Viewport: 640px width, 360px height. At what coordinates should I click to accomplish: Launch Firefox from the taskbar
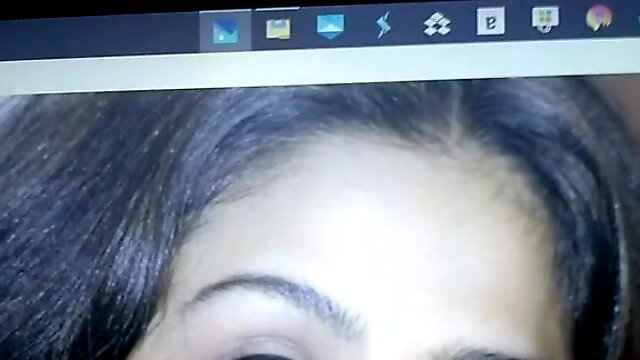tap(599, 18)
